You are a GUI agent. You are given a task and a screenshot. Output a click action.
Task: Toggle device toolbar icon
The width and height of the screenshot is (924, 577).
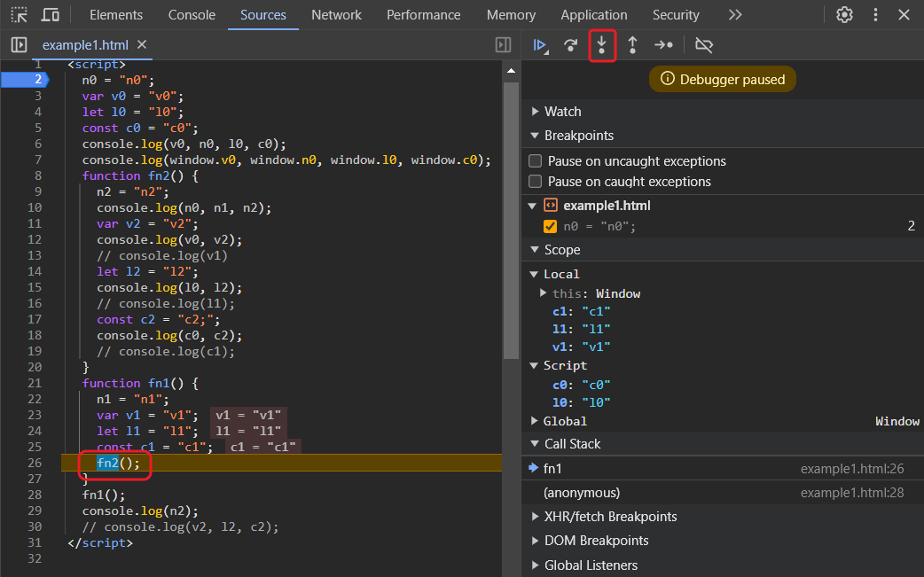click(51, 15)
